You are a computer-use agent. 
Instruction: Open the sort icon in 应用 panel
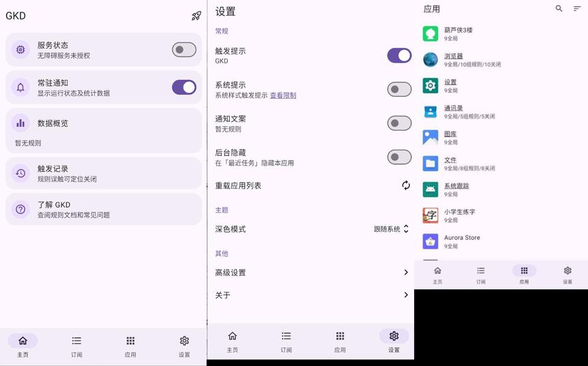(577, 9)
